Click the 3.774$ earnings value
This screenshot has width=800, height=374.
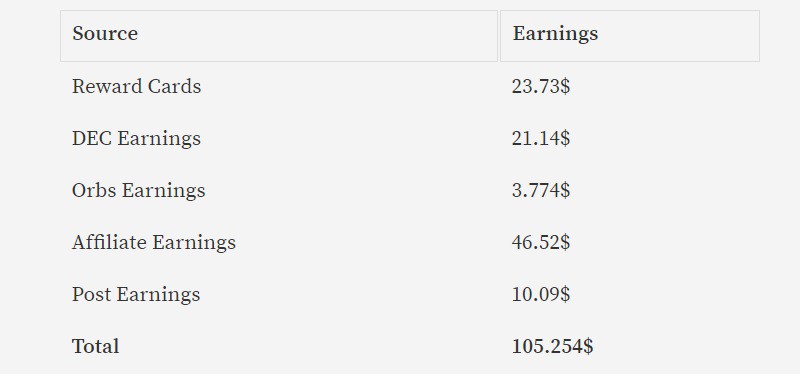click(541, 191)
